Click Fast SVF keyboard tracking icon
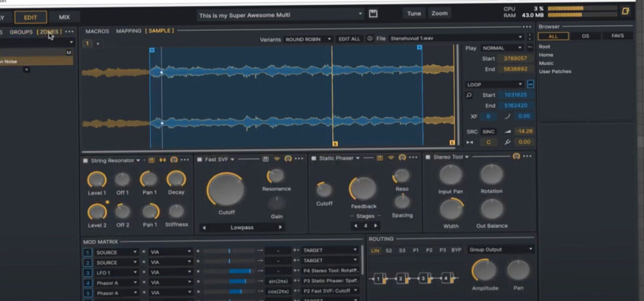This screenshot has width=644, height=301. pos(266,160)
